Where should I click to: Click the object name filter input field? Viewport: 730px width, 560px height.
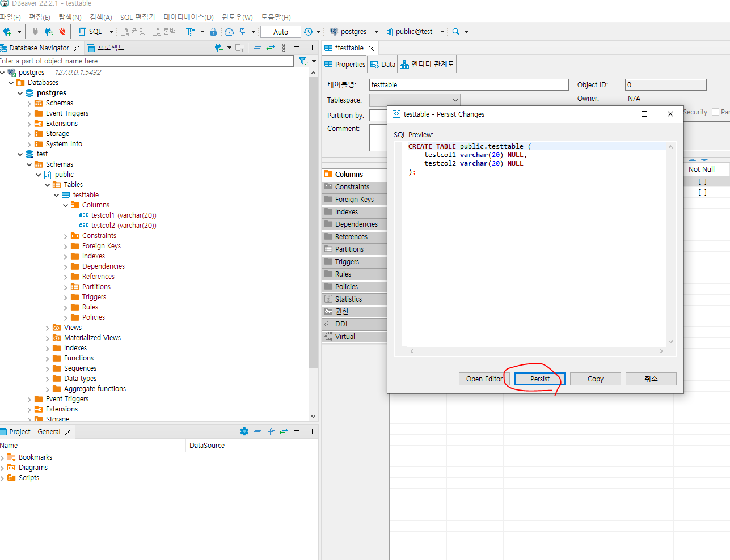pyautogui.click(x=146, y=61)
